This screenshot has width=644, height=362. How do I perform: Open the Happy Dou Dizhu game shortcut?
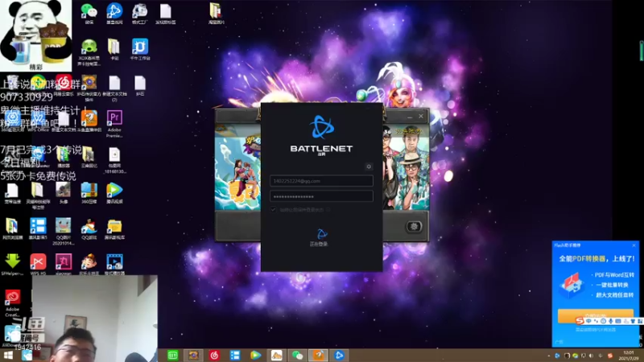(x=89, y=265)
